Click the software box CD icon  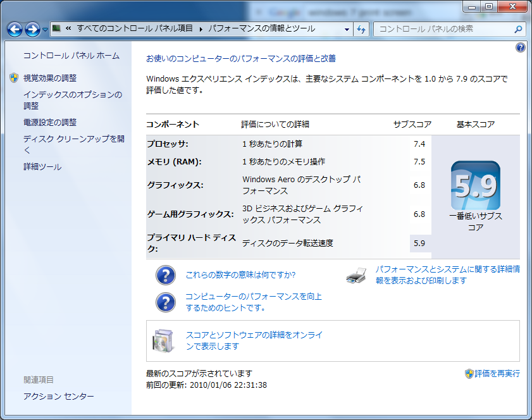[x=163, y=340]
